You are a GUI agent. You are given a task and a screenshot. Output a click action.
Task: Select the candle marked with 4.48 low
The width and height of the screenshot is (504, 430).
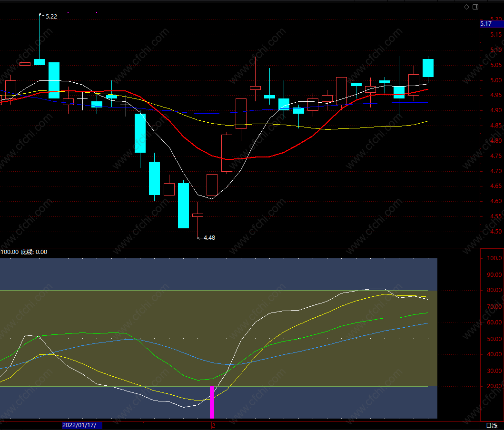point(198,215)
